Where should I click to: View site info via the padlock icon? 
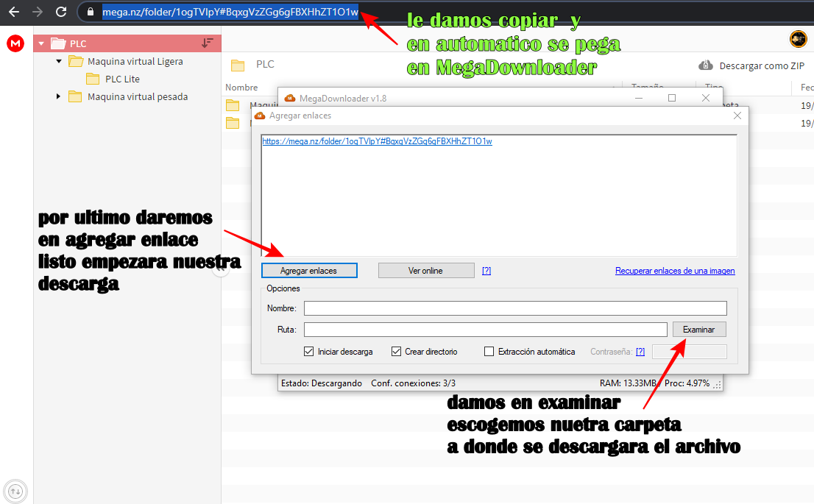point(91,12)
